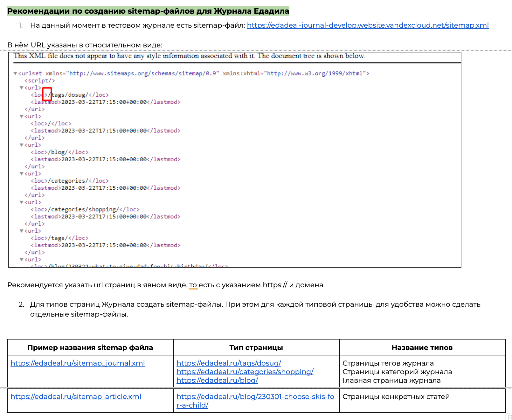
Task: Follow the edadeal.ru/categories/shopping/ link
Action: click(245, 372)
